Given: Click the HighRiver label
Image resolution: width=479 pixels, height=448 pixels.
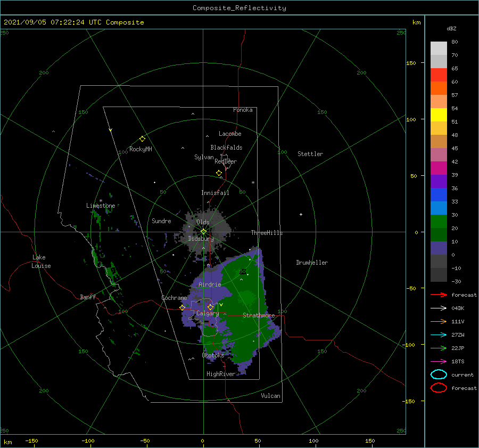Looking at the screenshot, I should 221,374.
